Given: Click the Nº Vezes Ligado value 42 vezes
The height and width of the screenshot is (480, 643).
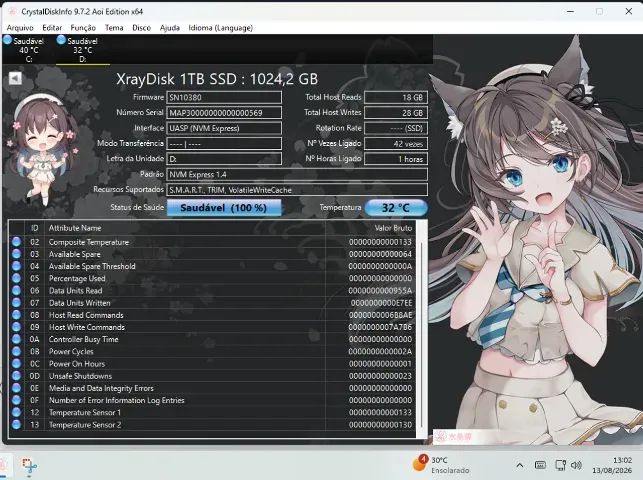Looking at the screenshot, I should click(x=396, y=144).
